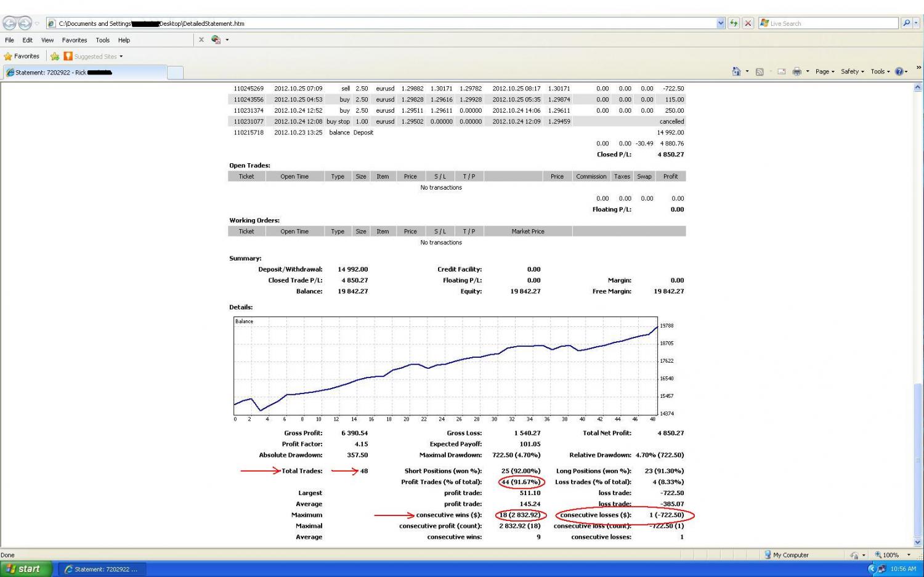
Task: Click the address bar with DetailedStatement.htm path
Action: point(382,23)
